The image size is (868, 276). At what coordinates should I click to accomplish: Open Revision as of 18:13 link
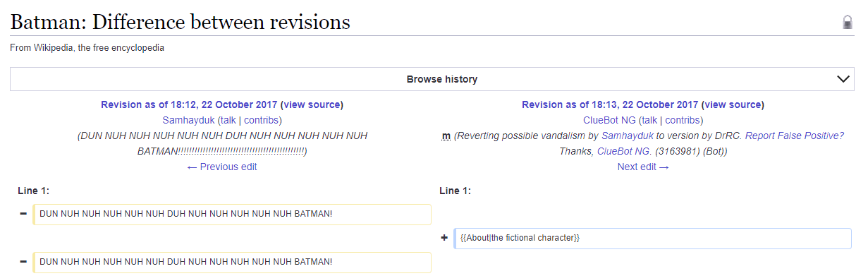pos(610,104)
